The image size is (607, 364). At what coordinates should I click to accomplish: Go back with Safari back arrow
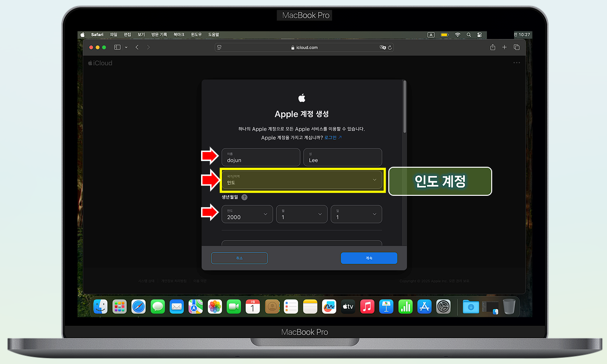tap(137, 47)
